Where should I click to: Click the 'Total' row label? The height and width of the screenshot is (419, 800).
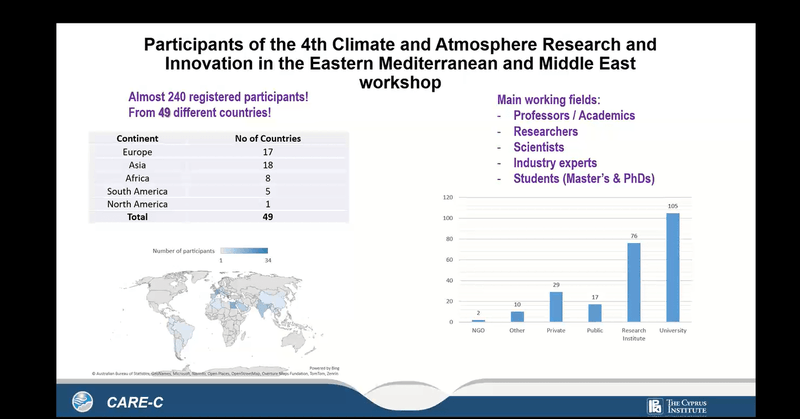(x=137, y=217)
